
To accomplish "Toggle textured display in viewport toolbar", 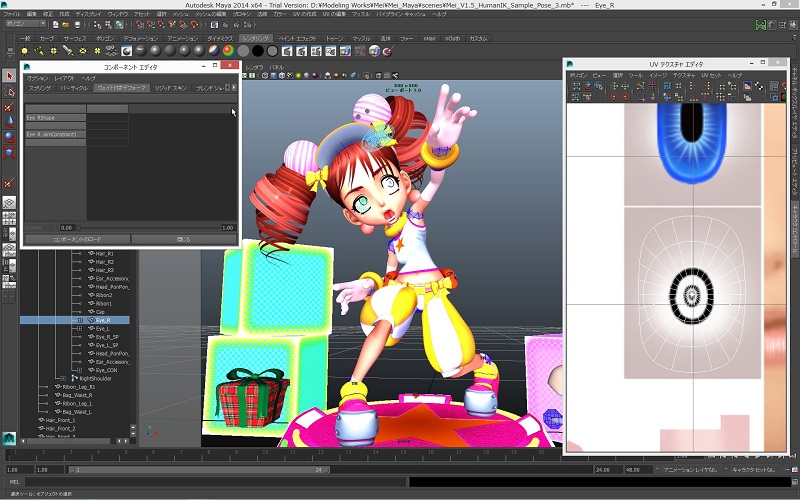I will click(290, 76).
